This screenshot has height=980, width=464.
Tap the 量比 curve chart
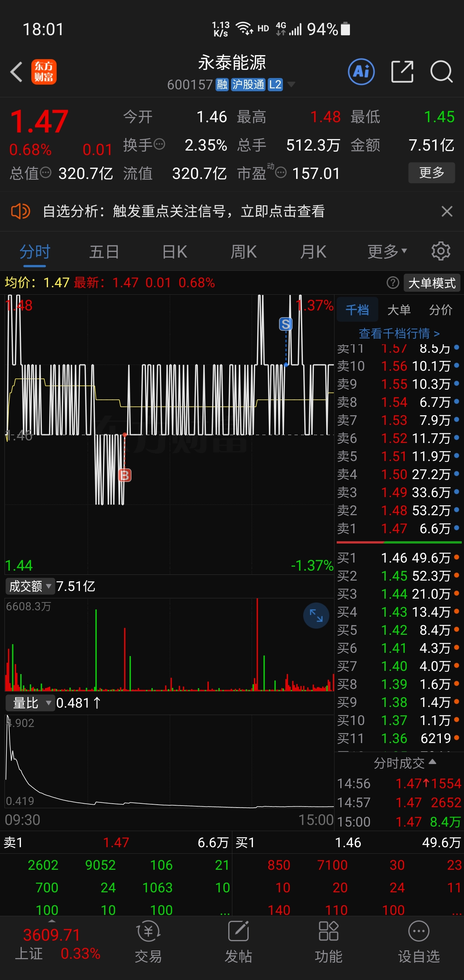169,761
